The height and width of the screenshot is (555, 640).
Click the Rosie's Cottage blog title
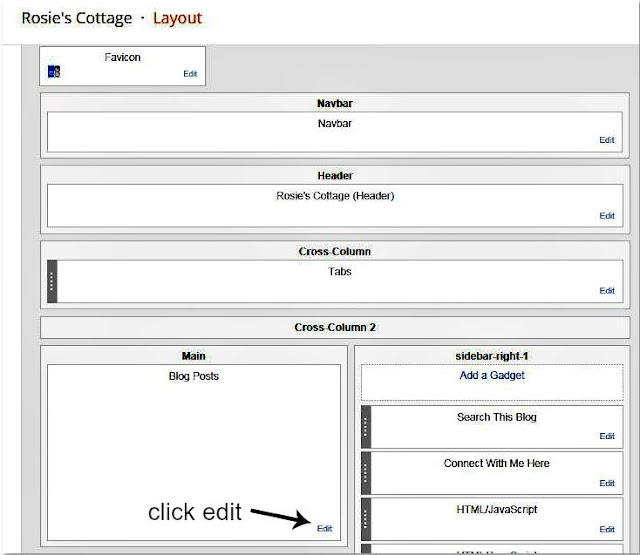click(x=77, y=18)
